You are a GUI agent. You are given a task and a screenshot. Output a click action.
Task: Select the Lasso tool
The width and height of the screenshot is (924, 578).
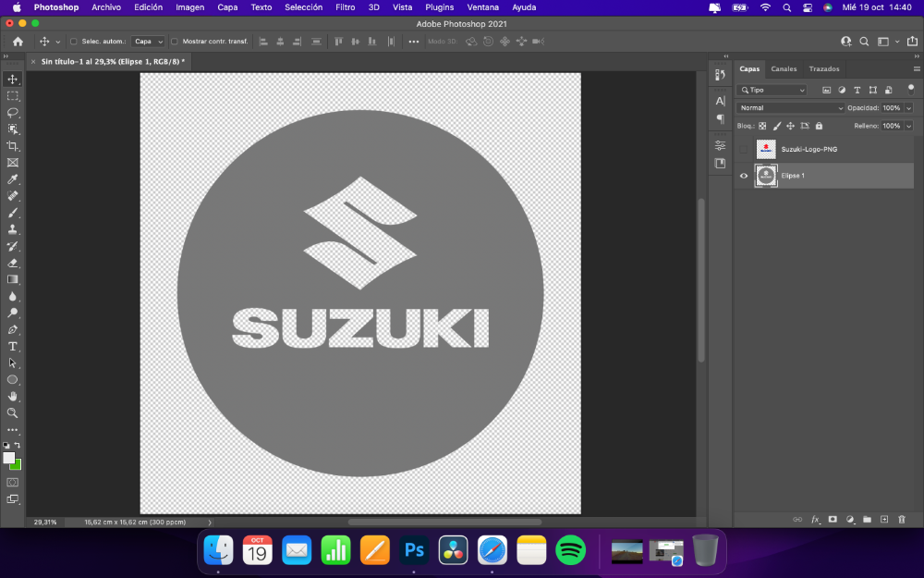pyautogui.click(x=12, y=112)
